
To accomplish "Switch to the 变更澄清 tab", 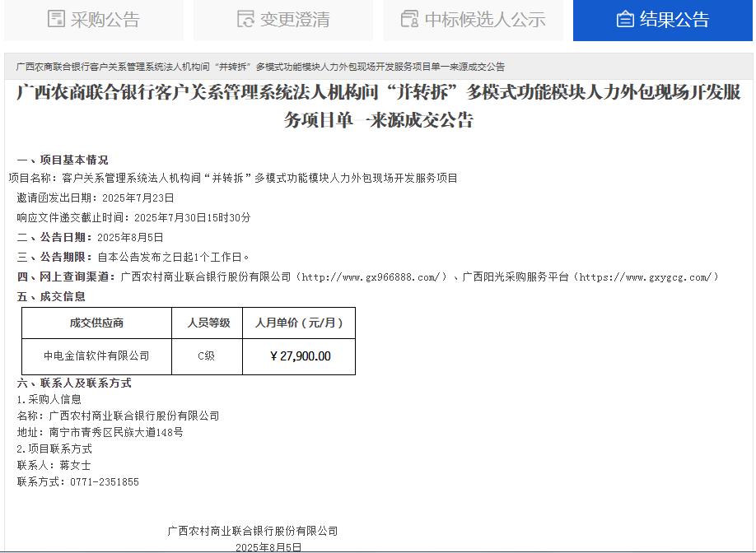I will (283, 20).
